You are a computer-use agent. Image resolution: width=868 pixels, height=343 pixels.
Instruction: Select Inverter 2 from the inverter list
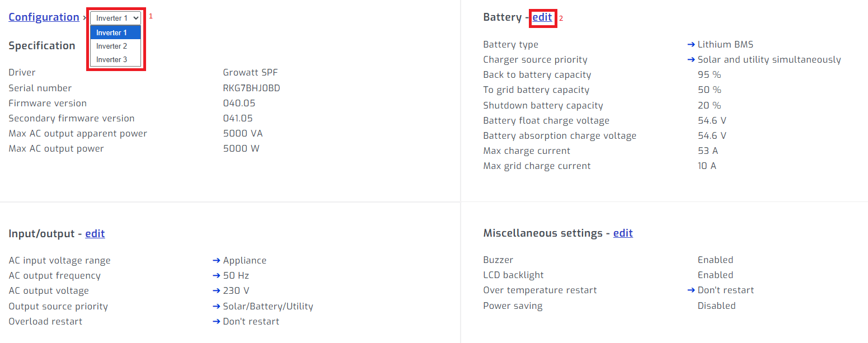click(x=112, y=46)
